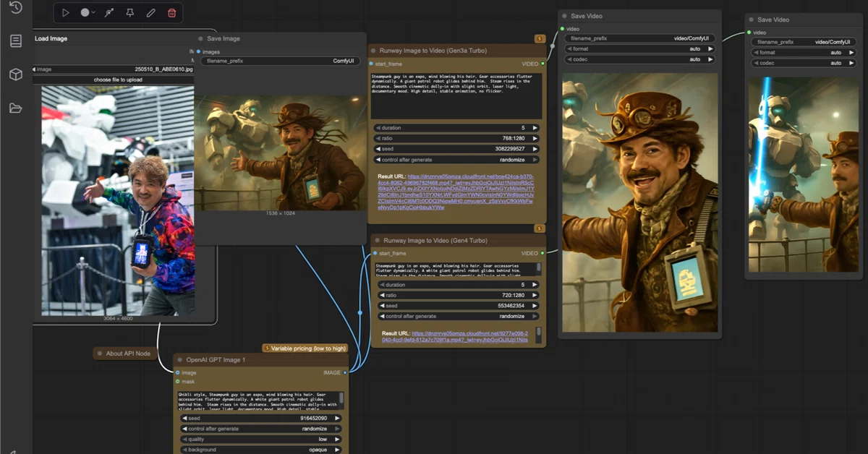The height and width of the screenshot is (454, 868).
Task: Open the node library book icon
Action: pos(15,41)
